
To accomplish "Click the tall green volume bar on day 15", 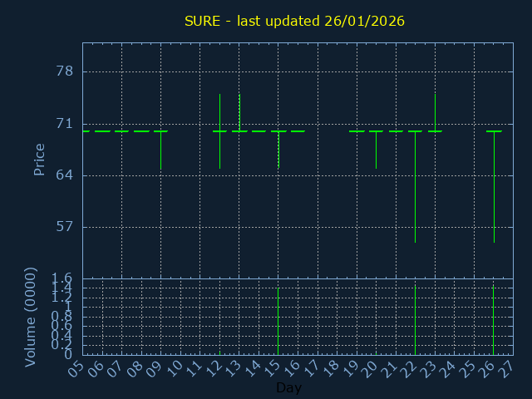I will (278, 320).
